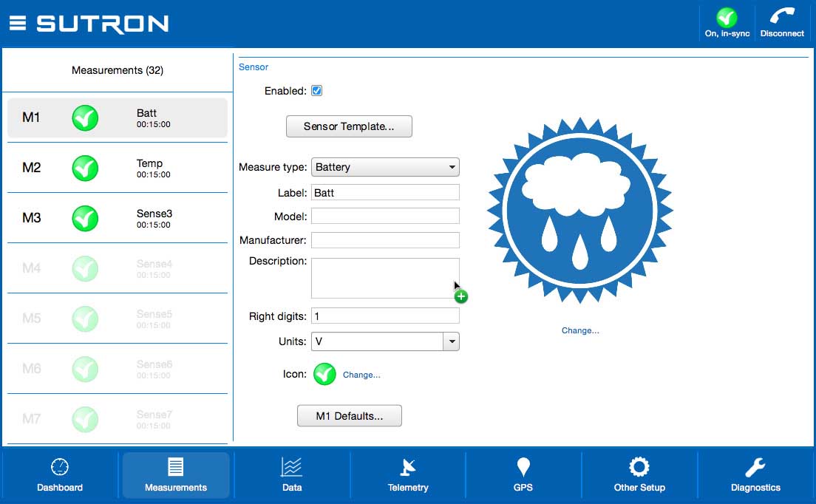Click inside the Label text field

385,191
